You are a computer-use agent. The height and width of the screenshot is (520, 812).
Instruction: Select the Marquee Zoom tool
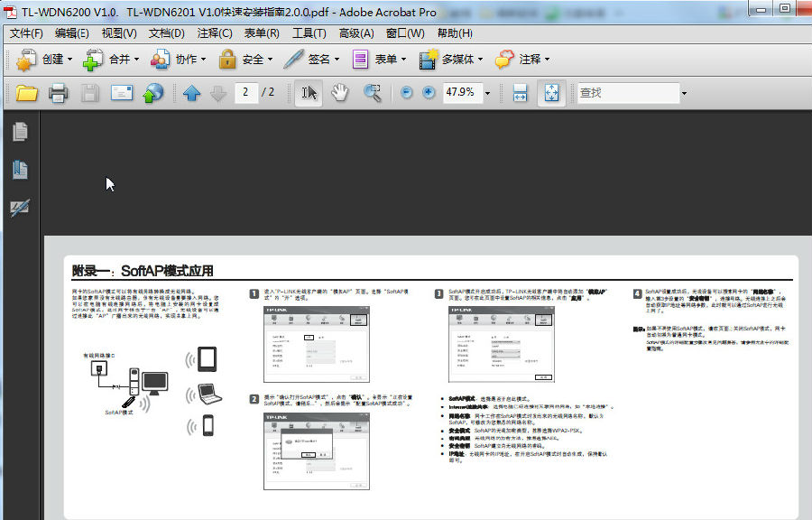coord(373,93)
